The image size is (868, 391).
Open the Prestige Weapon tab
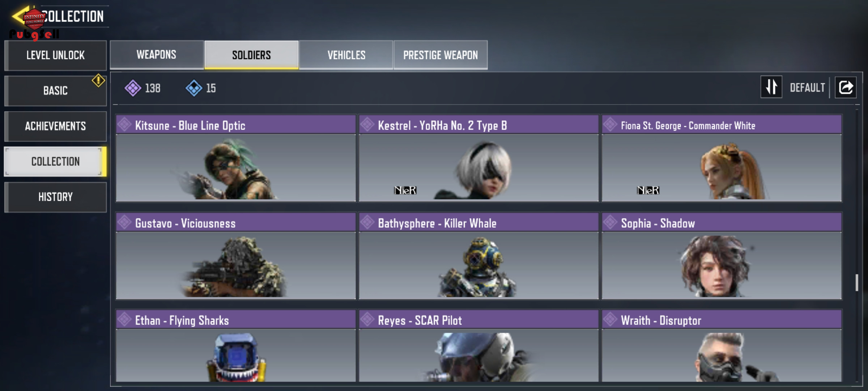(x=441, y=55)
